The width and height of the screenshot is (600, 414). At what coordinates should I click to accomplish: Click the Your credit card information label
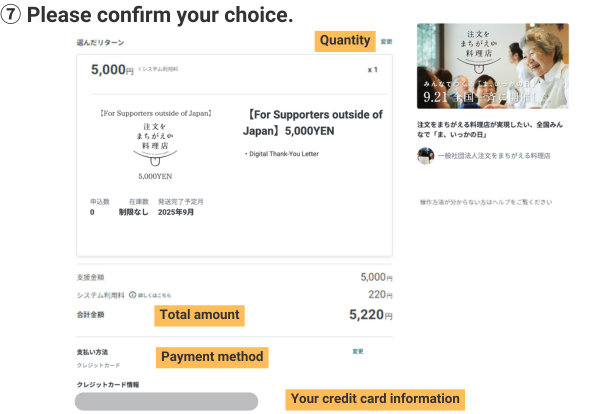click(375, 398)
